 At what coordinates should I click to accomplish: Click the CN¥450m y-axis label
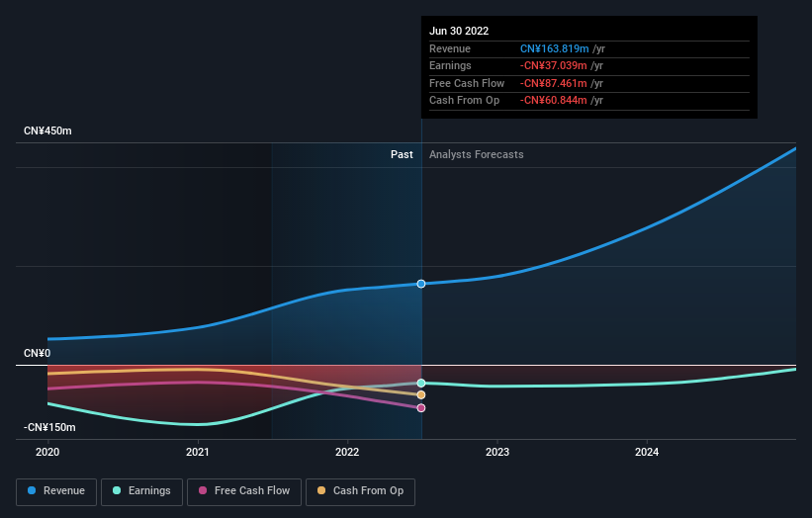(x=47, y=130)
